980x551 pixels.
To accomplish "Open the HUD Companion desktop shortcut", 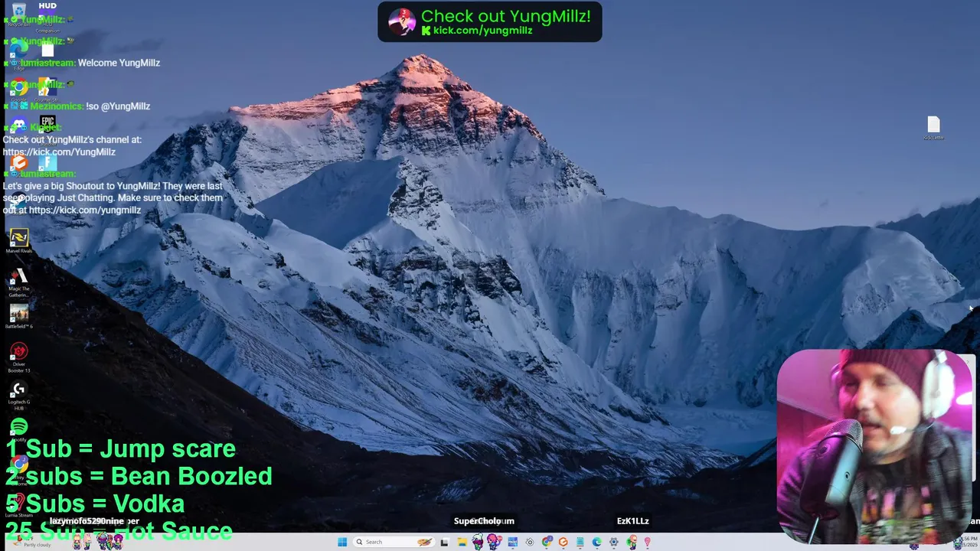I will (x=47, y=17).
